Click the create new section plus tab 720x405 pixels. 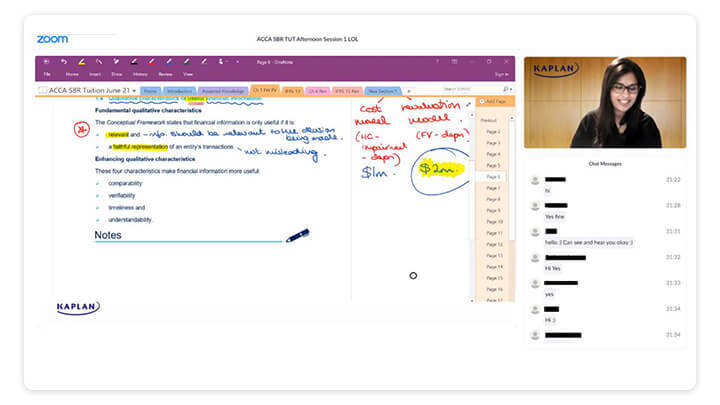point(409,91)
